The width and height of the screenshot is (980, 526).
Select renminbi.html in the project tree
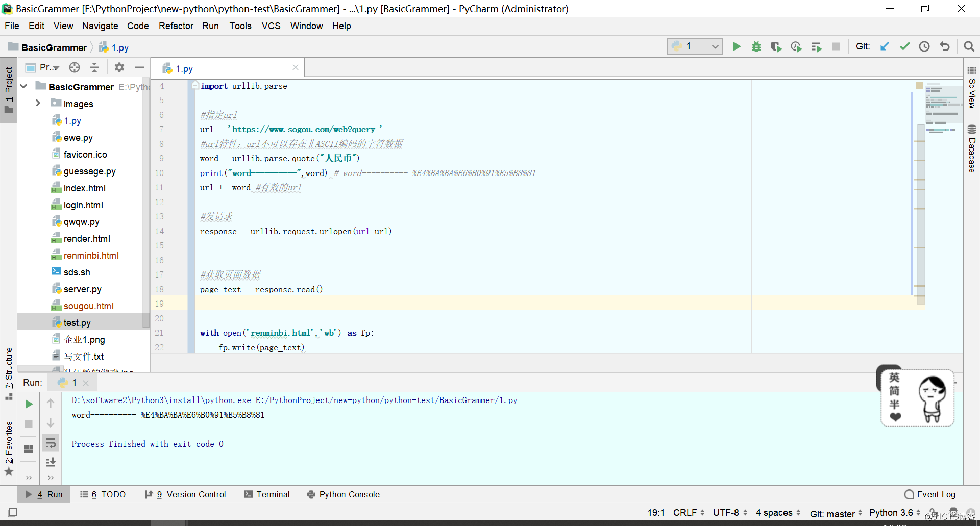[x=91, y=256]
